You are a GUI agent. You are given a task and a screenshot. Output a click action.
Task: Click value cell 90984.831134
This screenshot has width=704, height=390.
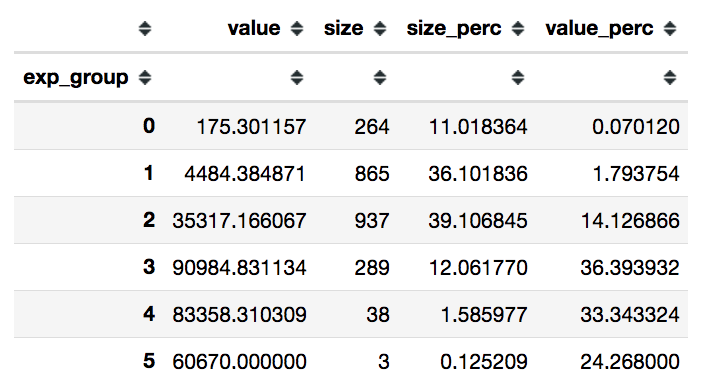239,268
